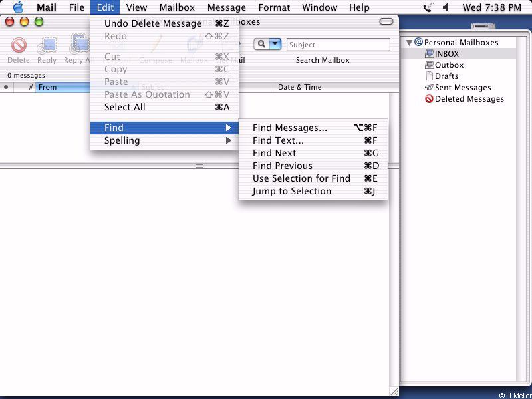
Task: Open the Help menu
Action: point(359,7)
